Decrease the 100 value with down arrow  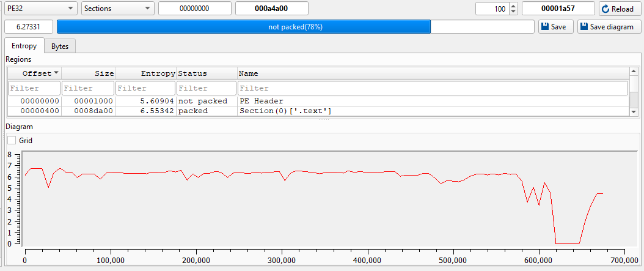pyautogui.click(x=513, y=12)
